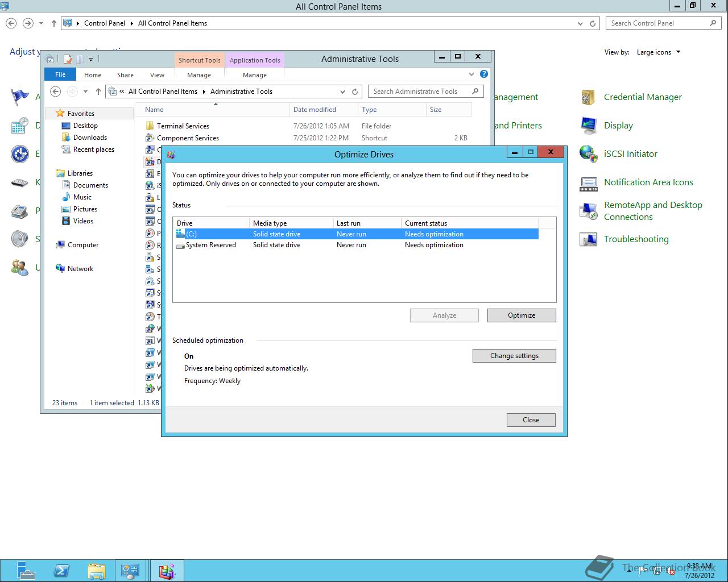Open Manage tab under Shortcut Tools
The height and width of the screenshot is (582, 728).
pos(199,75)
